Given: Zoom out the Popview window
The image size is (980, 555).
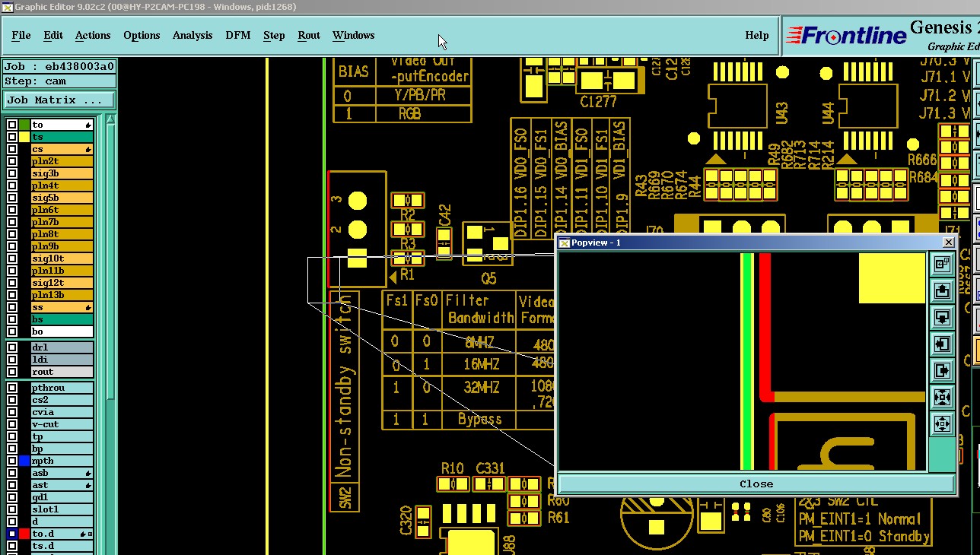Looking at the screenshot, I should pyautogui.click(x=943, y=423).
